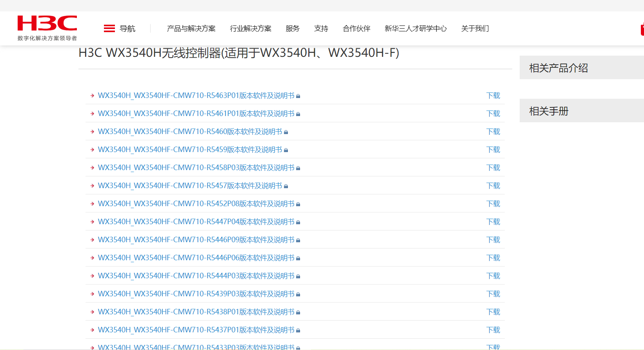Open the 相关产品介绍 sidebar panel

582,67
